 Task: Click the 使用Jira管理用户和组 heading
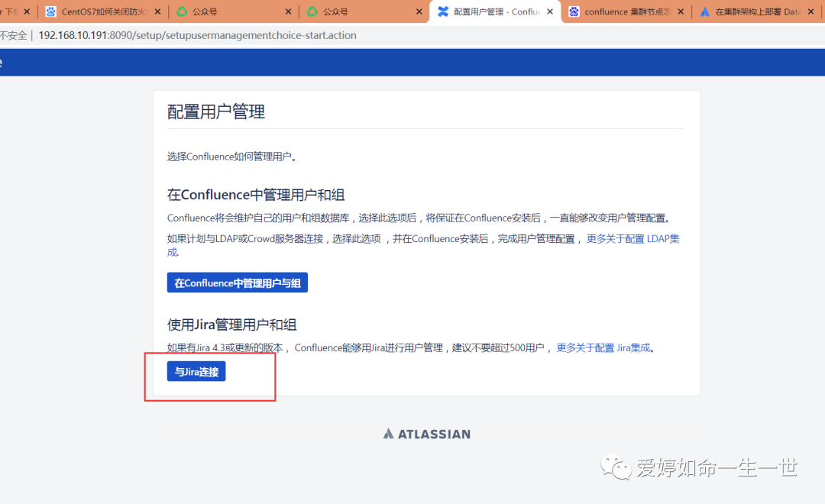(x=232, y=325)
